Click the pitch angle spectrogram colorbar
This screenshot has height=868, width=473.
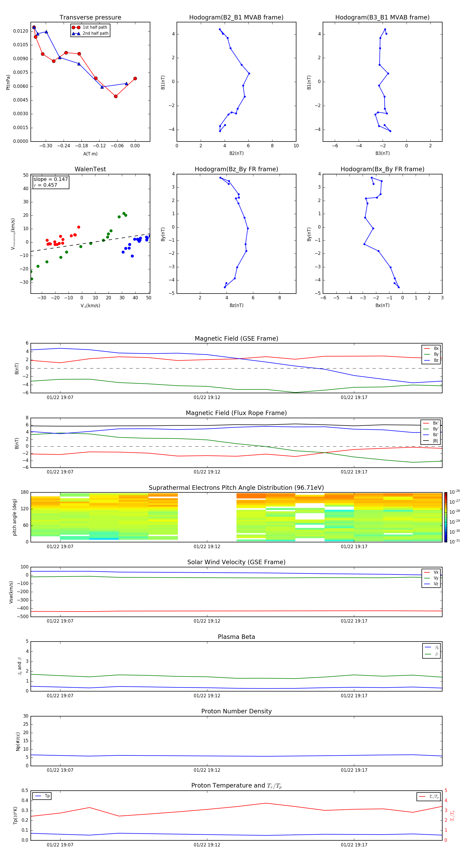[x=446, y=517]
